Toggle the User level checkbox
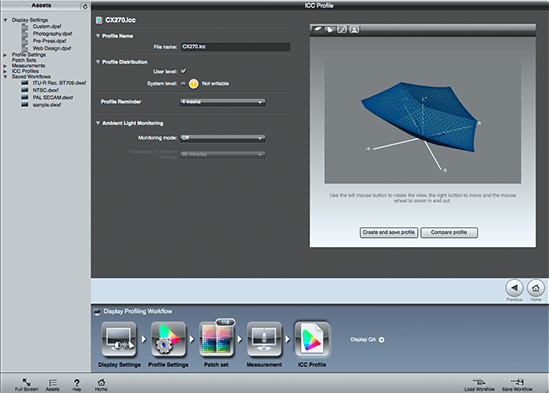 point(183,71)
